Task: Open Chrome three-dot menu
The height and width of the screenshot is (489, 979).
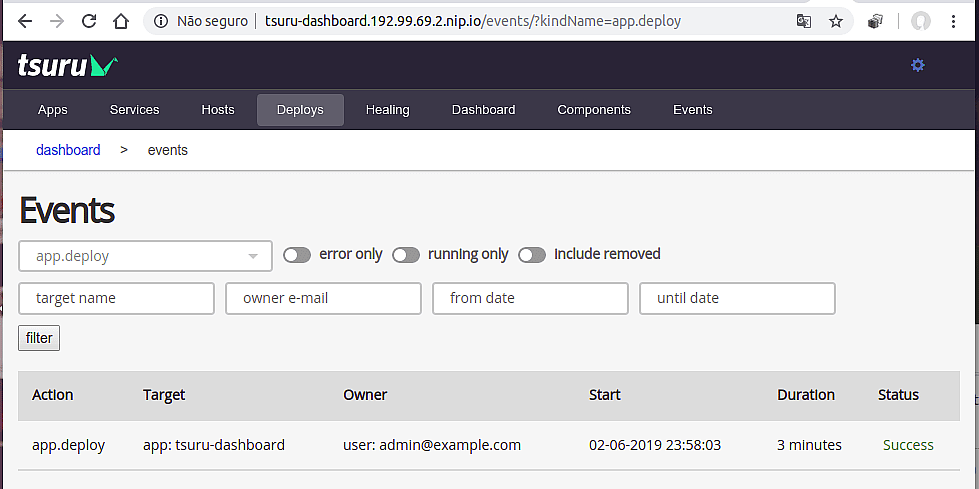Action: pos(953,21)
